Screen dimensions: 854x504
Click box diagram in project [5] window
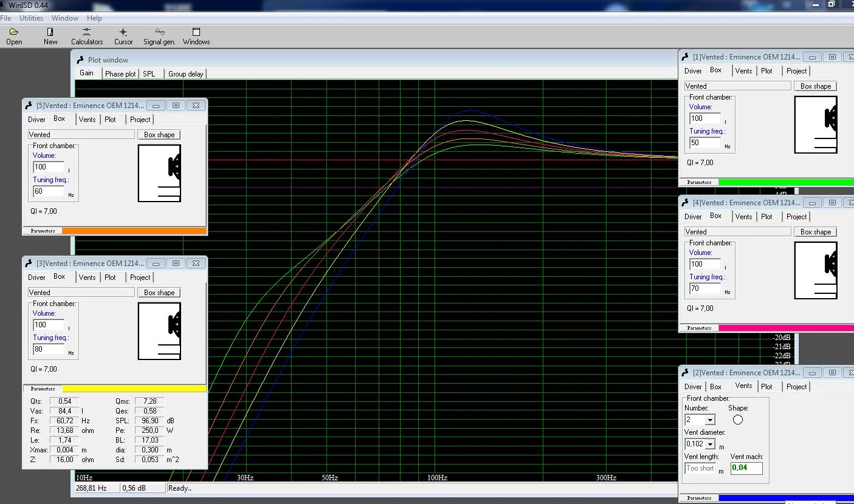click(159, 173)
